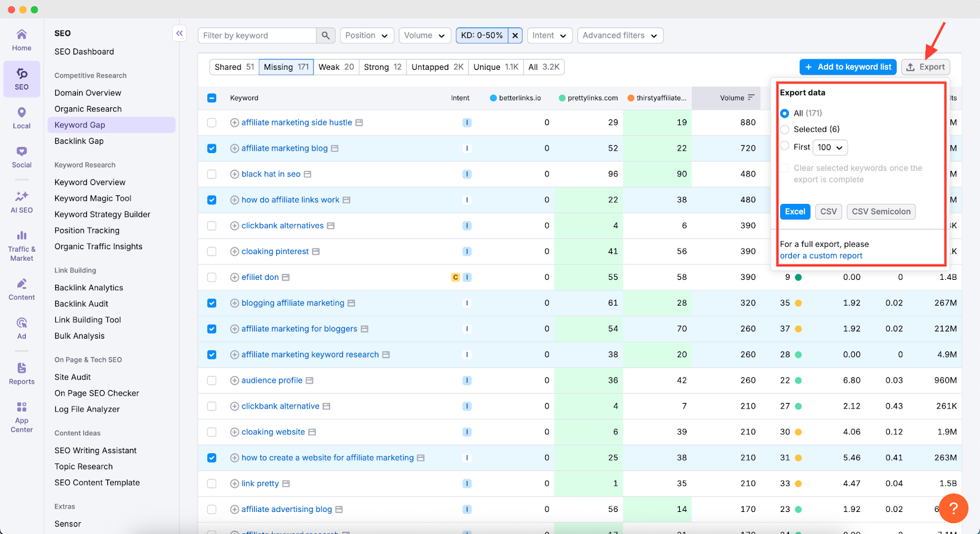Export data as Excel

point(795,212)
